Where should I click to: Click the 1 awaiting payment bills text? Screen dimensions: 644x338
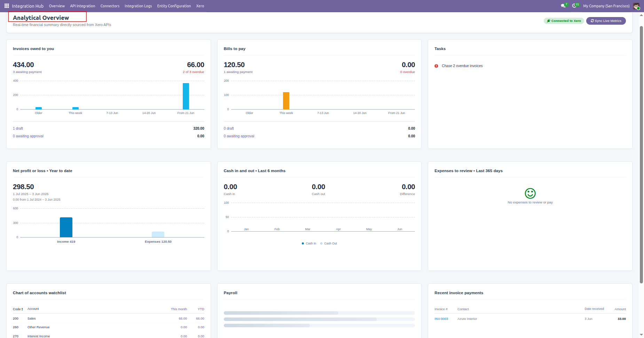click(238, 72)
